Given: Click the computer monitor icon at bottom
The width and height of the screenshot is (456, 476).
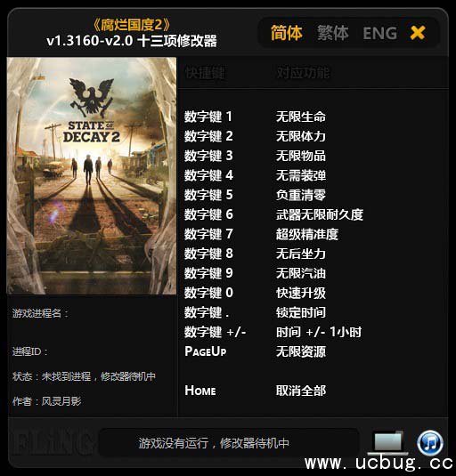Looking at the screenshot, I should [x=388, y=443].
